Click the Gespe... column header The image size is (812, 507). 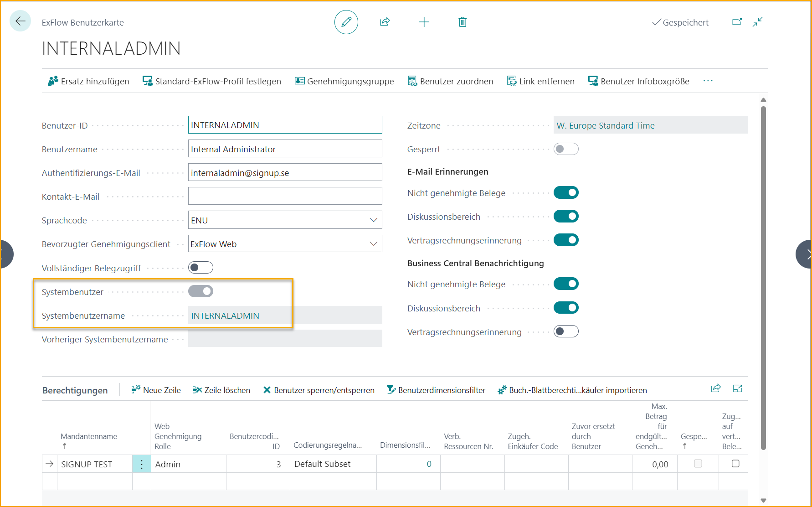[694, 436]
